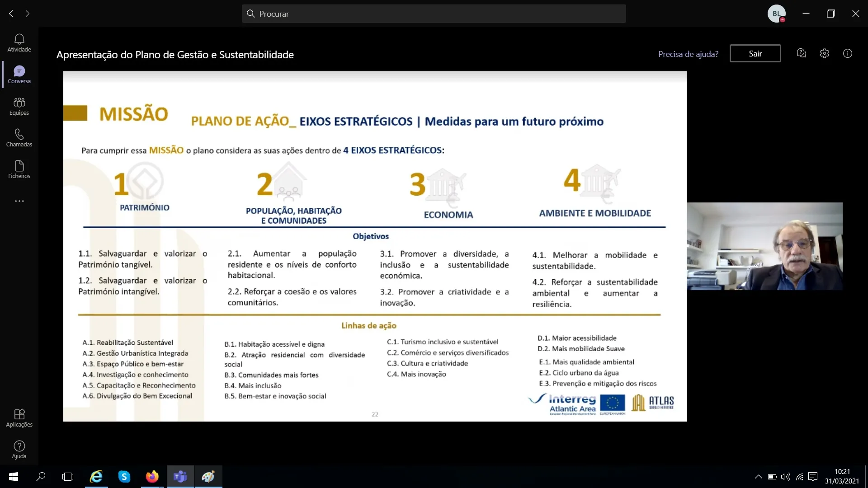Open Ajuda help menu
The width and height of the screenshot is (868, 488).
pos(19,450)
